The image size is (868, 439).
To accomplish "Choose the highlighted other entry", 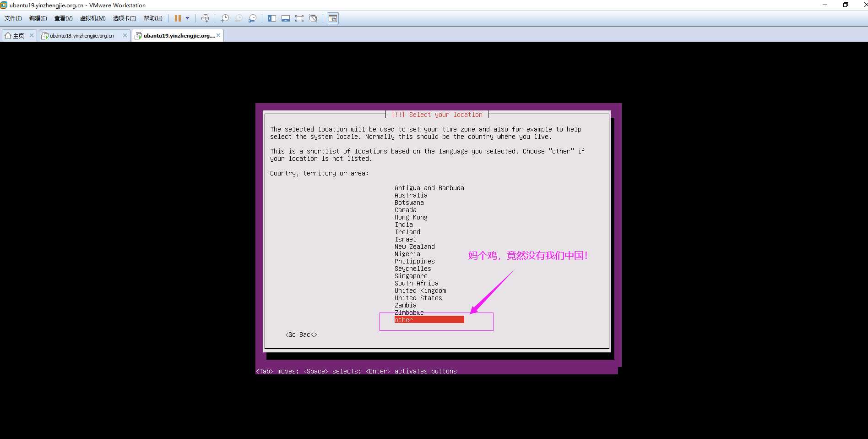I will point(429,320).
